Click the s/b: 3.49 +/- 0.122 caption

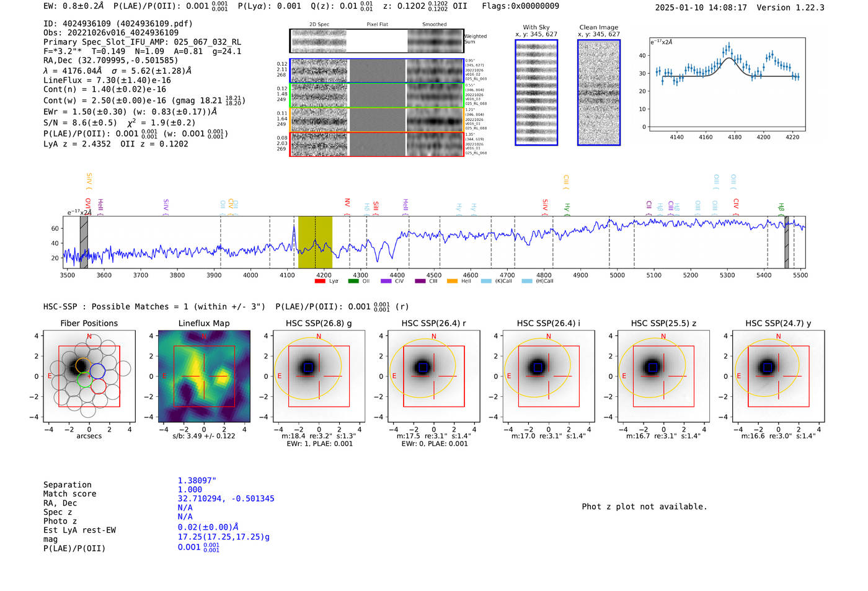click(x=204, y=436)
